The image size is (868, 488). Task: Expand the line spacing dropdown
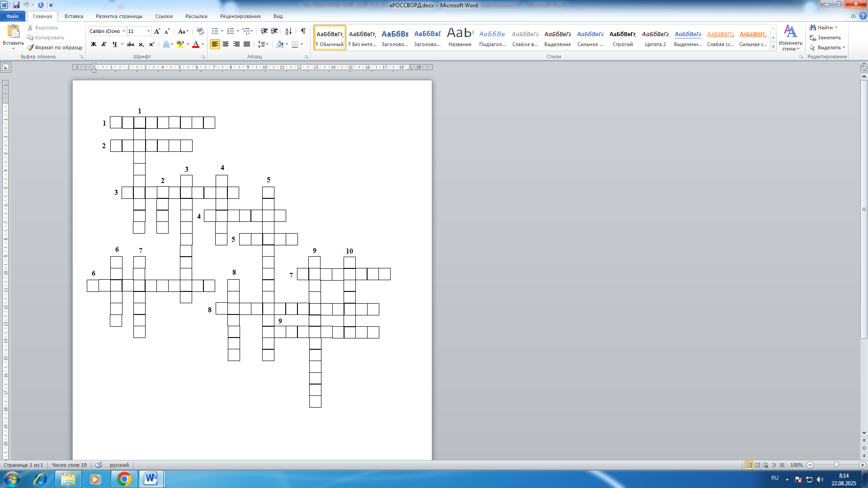pos(267,44)
